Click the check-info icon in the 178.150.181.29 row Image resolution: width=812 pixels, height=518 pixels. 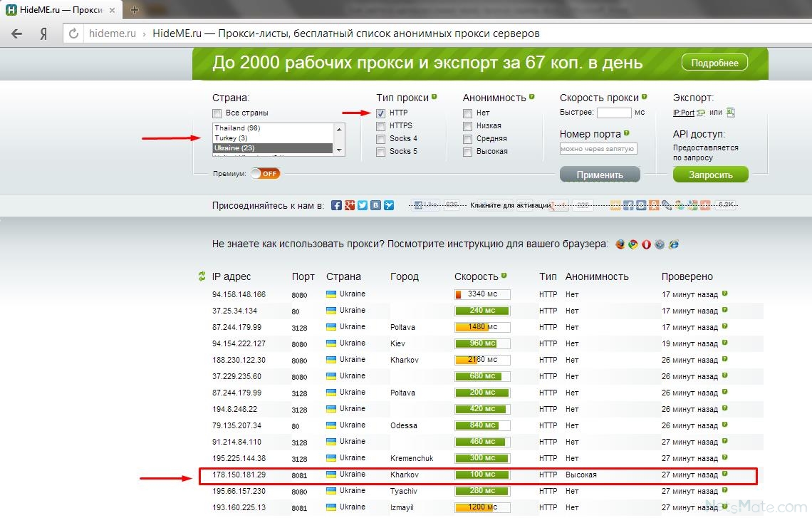725,474
